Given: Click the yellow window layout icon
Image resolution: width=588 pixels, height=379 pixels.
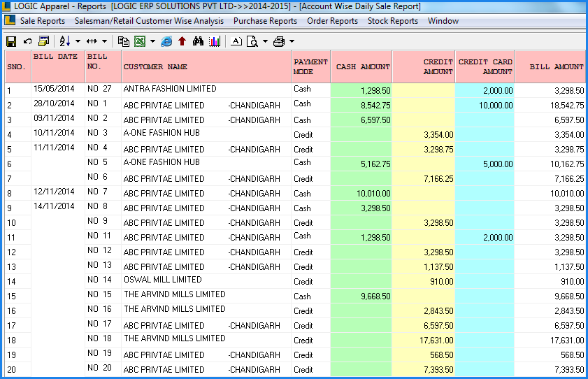Looking at the screenshot, I should pos(44,41).
